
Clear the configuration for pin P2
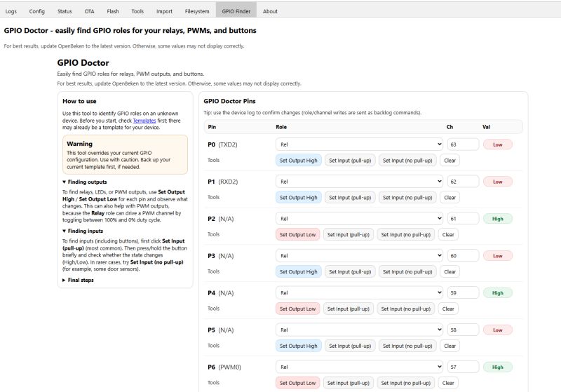tap(449, 234)
